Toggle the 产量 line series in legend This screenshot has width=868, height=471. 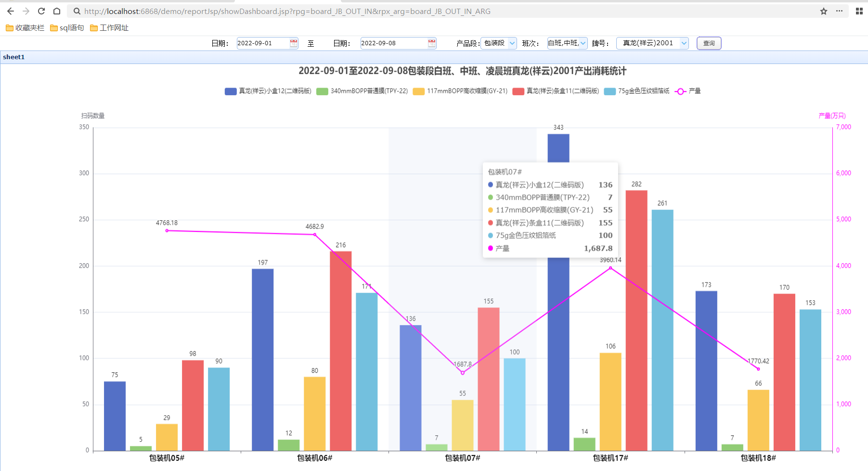[x=688, y=91]
